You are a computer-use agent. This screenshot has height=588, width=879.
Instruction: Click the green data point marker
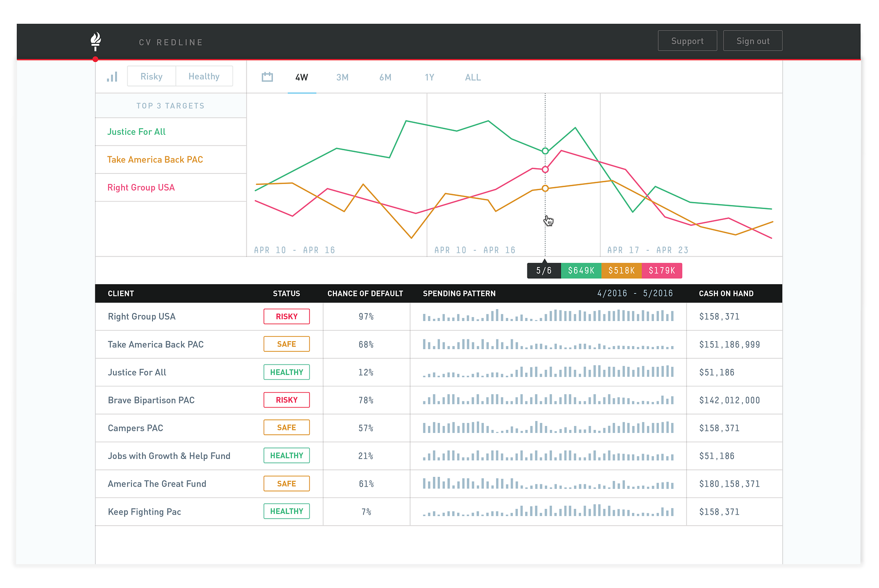tap(545, 151)
